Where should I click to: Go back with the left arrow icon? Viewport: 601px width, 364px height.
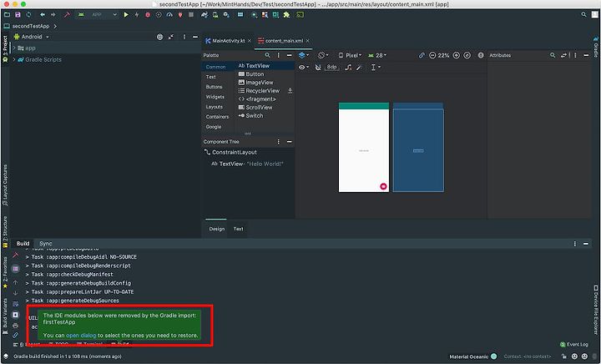(43, 14)
